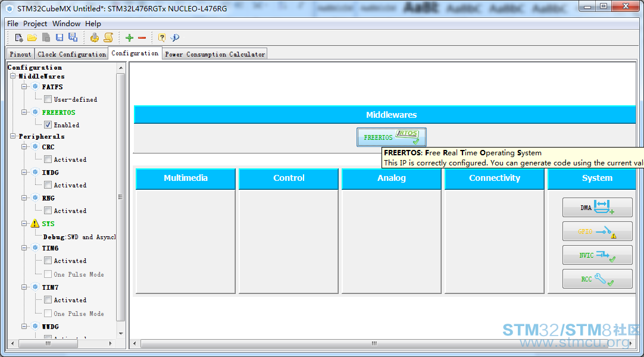Click the STM32CubeMX title bar app icon
This screenshot has height=357, width=644.
(10, 8)
